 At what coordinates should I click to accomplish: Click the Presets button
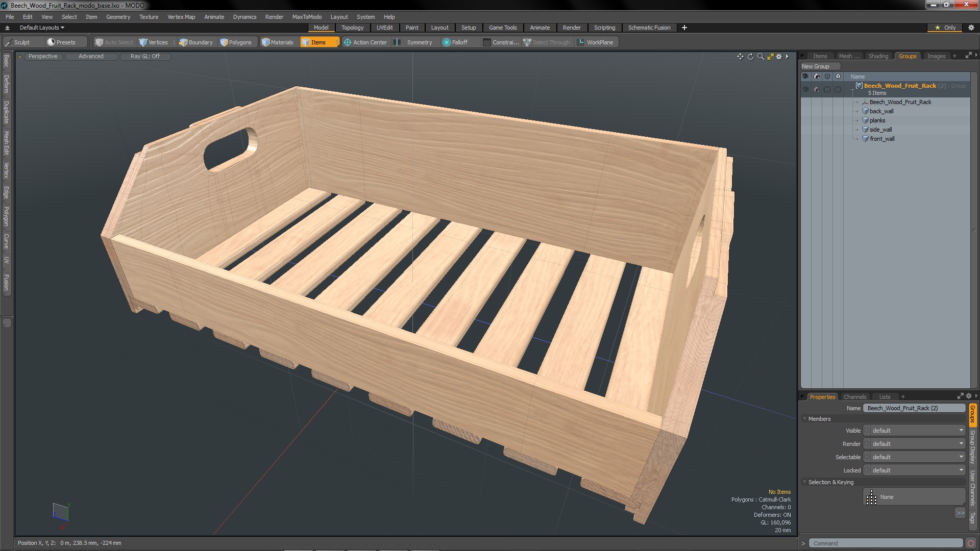[x=61, y=42]
